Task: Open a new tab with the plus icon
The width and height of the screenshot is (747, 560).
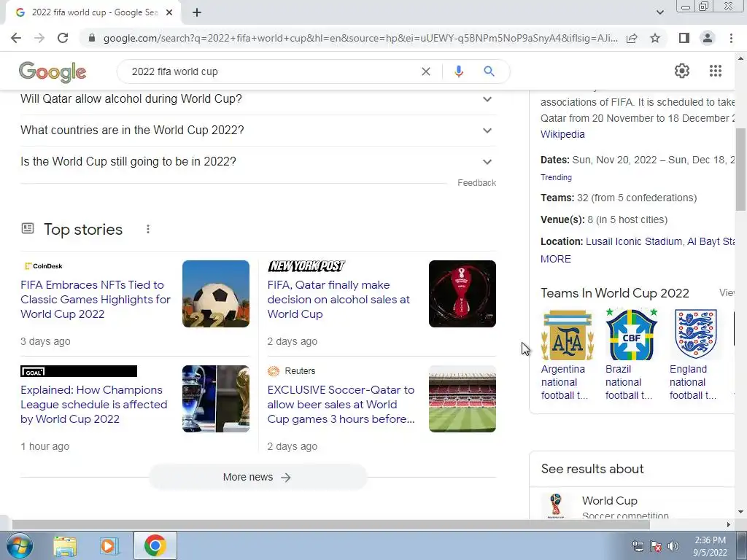Action: pyautogui.click(x=197, y=13)
